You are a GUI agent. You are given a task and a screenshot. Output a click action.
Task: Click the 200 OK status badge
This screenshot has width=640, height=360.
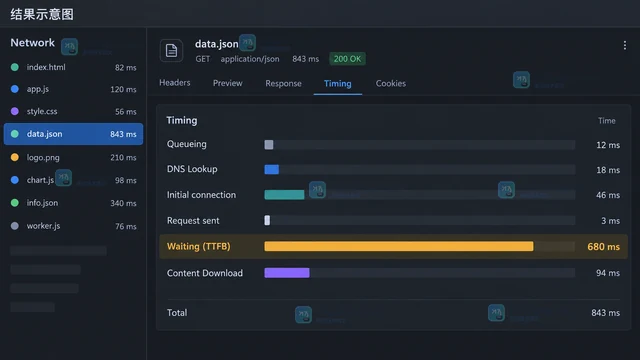347,59
